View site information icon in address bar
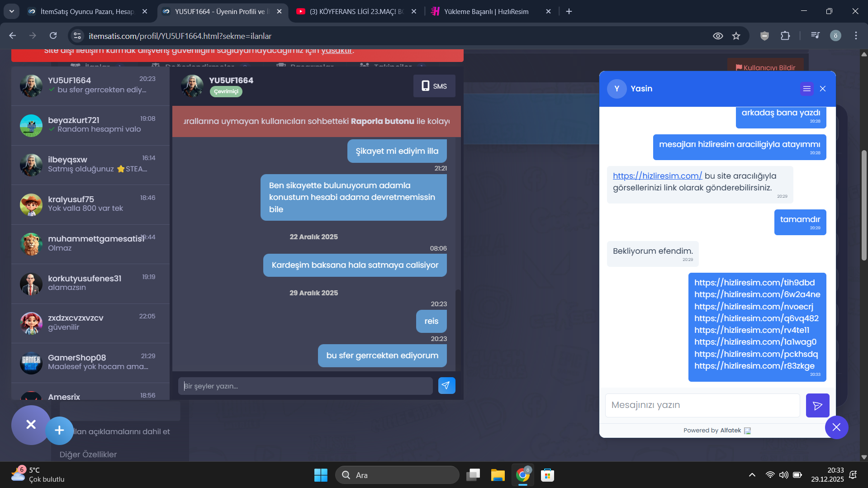Image resolution: width=868 pixels, height=488 pixels. (77, 36)
